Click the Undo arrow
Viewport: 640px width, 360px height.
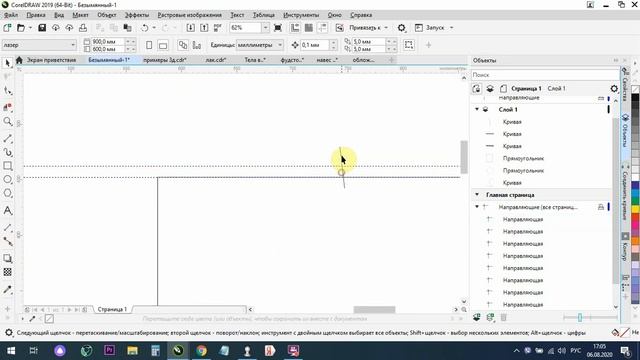(x=144, y=28)
